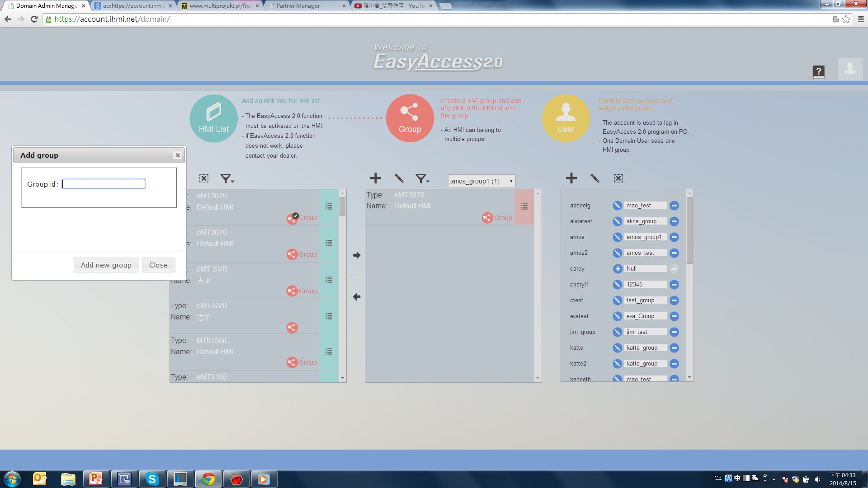The height and width of the screenshot is (488, 868).
Task: Select Domain Admin Manage tab
Action: (x=47, y=6)
